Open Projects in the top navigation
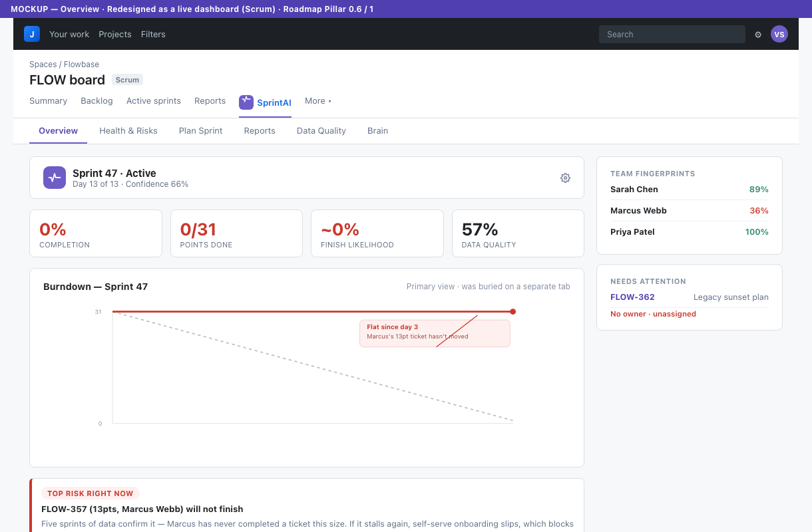 (115, 34)
